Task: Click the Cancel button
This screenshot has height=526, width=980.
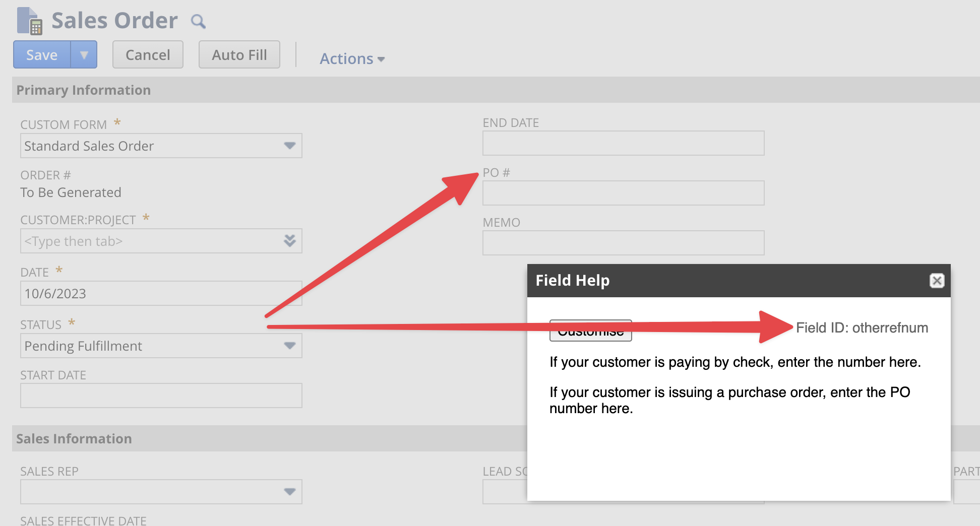Action: [x=147, y=54]
